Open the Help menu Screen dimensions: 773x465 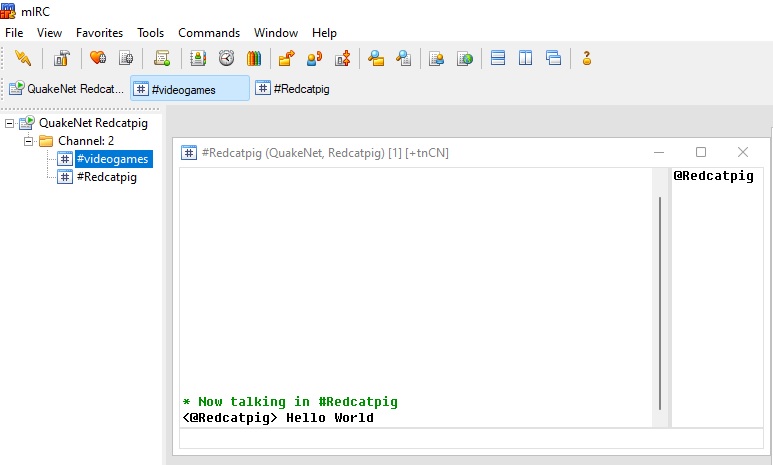point(324,33)
